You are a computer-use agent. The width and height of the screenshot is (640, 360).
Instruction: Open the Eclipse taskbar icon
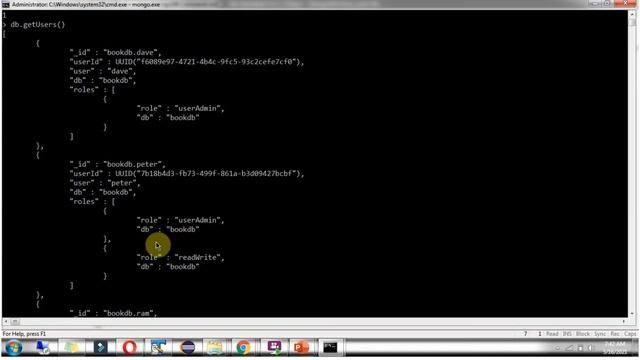(x=187, y=347)
